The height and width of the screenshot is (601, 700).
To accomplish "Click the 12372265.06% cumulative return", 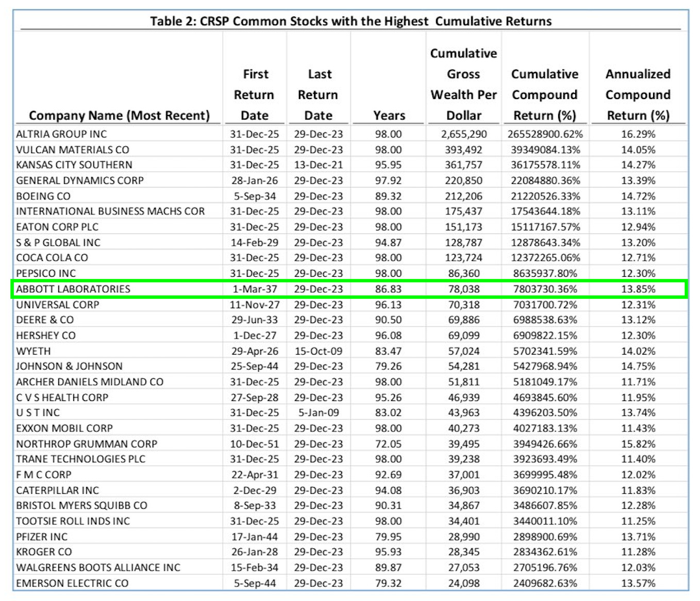I will [x=545, y=258].
